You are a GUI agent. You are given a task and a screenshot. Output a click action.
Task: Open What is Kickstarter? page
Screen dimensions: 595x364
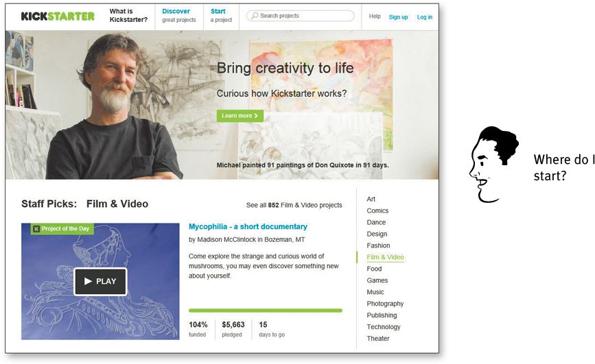128,16
